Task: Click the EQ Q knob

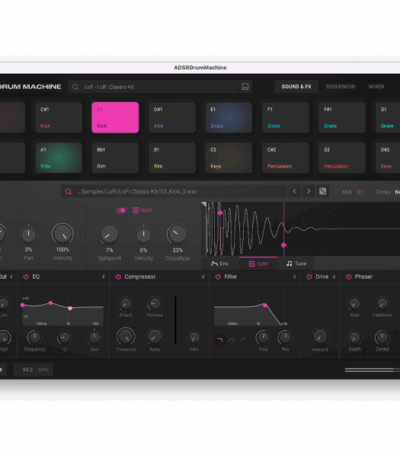Action: [64, 338]
